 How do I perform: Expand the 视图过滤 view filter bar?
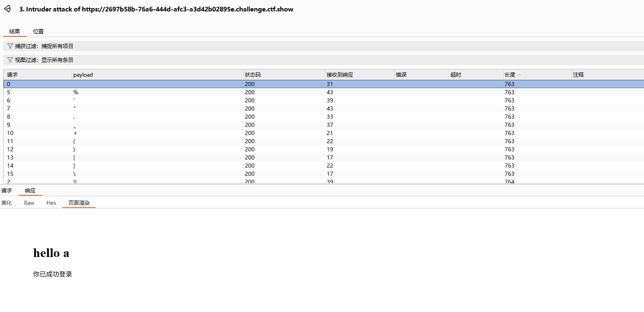pyautogui.click(x=44, y=60)
